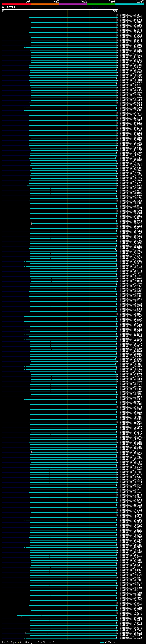Select final hit label UniRef100_C7E6Z5
This screenshot has width=146, height=644.
131,638
